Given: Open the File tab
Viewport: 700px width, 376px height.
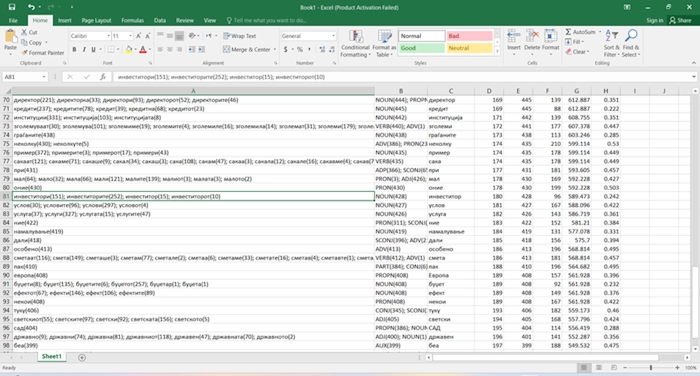Looking at the screenshot, I should (x=13, y=20).
